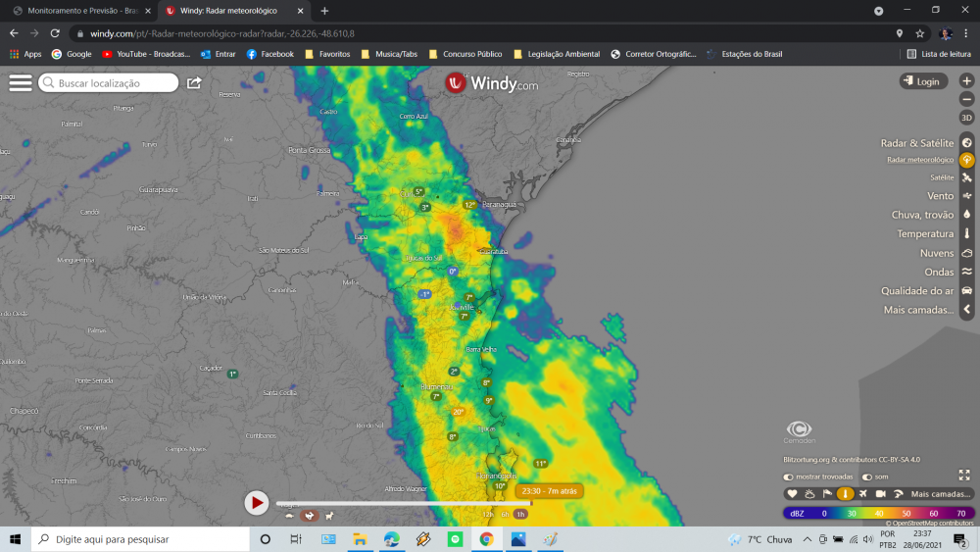This screenshot has height=552, width=980.
Task: Show airports with the airplane icon
Action: pos(863,494)
